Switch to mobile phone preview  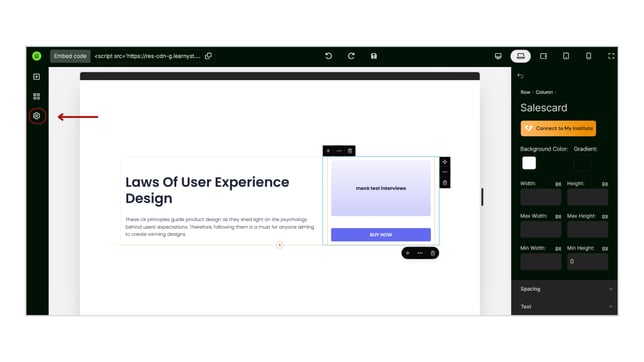tap(589, 56)
